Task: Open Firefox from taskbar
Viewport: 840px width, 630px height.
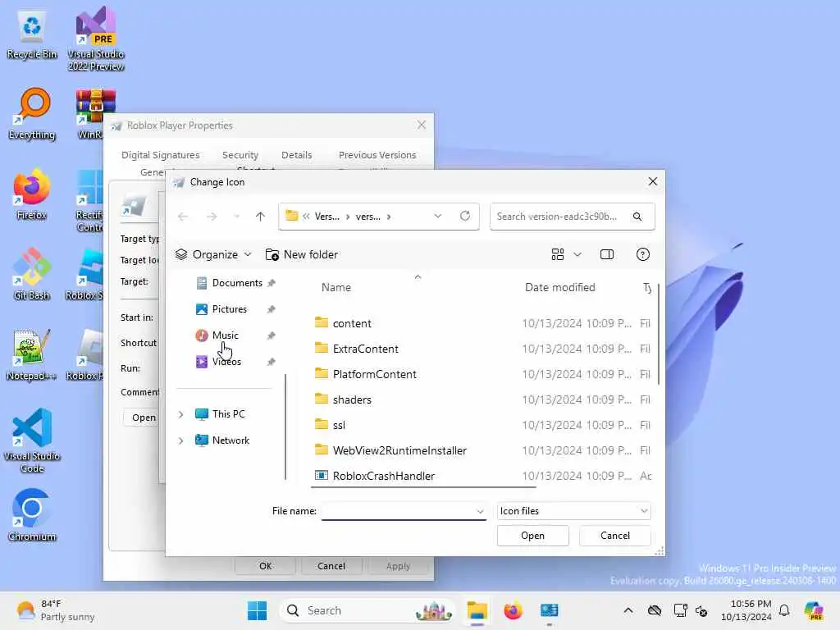Action: click(x=514, y=610)
